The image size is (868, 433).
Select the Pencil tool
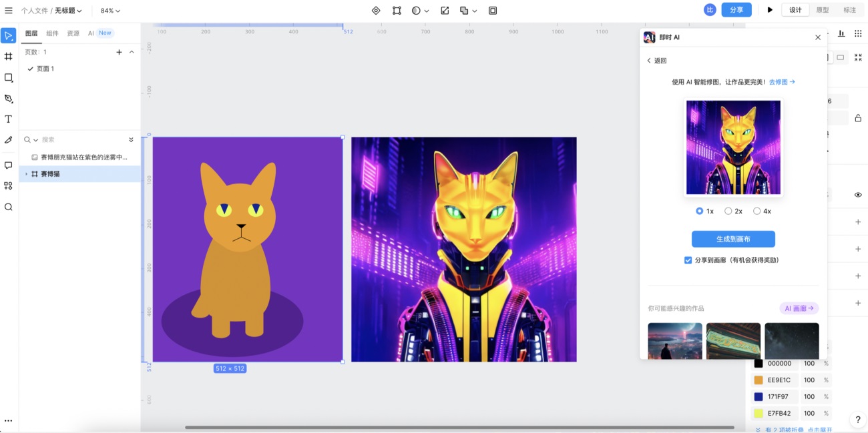(9, 140)
